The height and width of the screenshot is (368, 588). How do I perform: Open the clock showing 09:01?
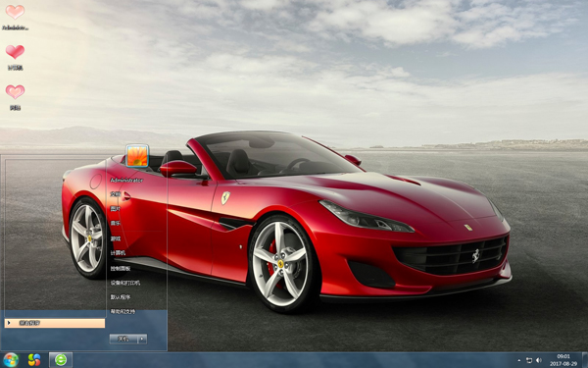point(563,360)
